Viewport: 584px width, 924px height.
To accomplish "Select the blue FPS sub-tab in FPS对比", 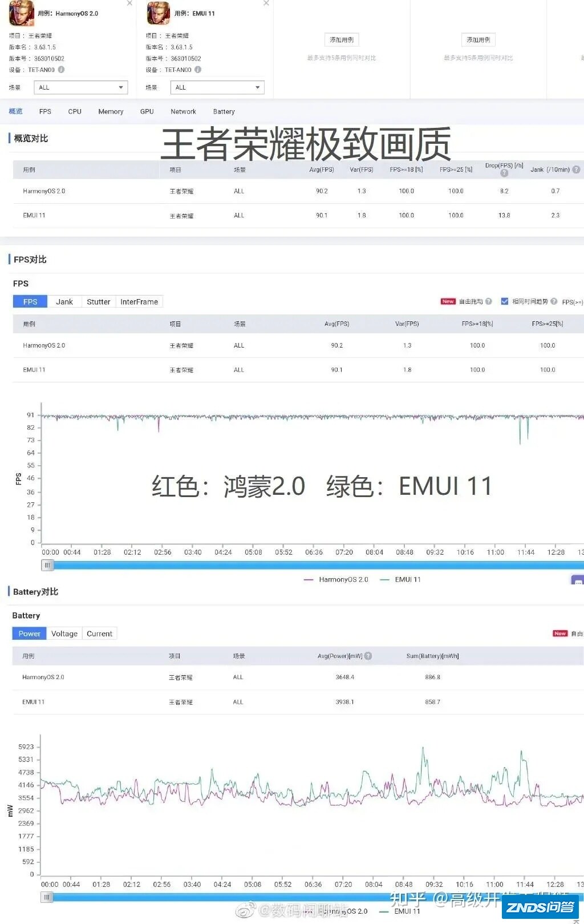I will (30, 302).
